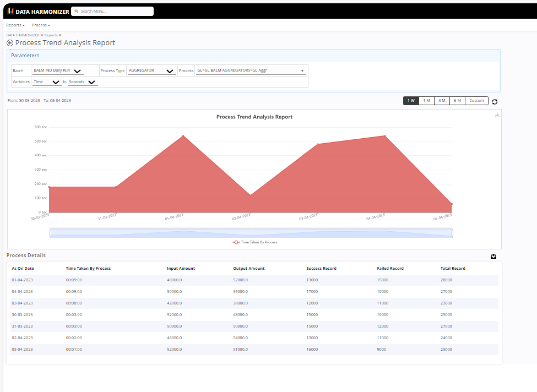Click the Parameters panel header
Image resolution: width=537 pixels, height=392 pixels.
(253, 56)
